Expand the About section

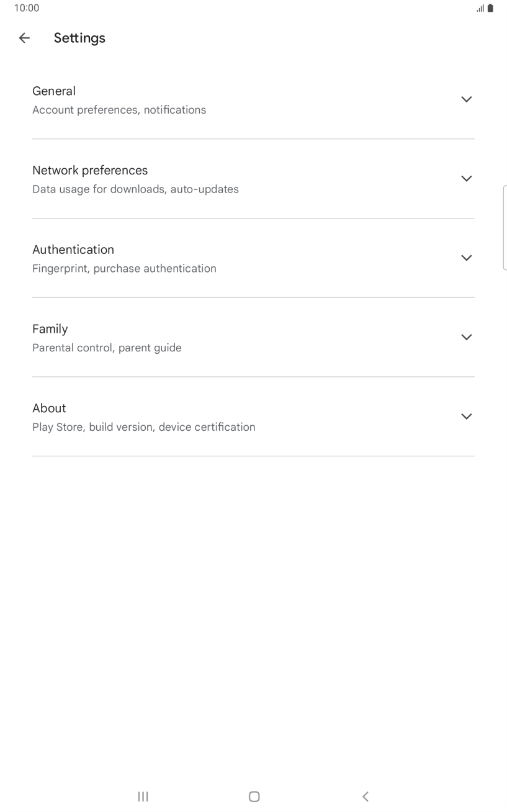click(467, 417)
